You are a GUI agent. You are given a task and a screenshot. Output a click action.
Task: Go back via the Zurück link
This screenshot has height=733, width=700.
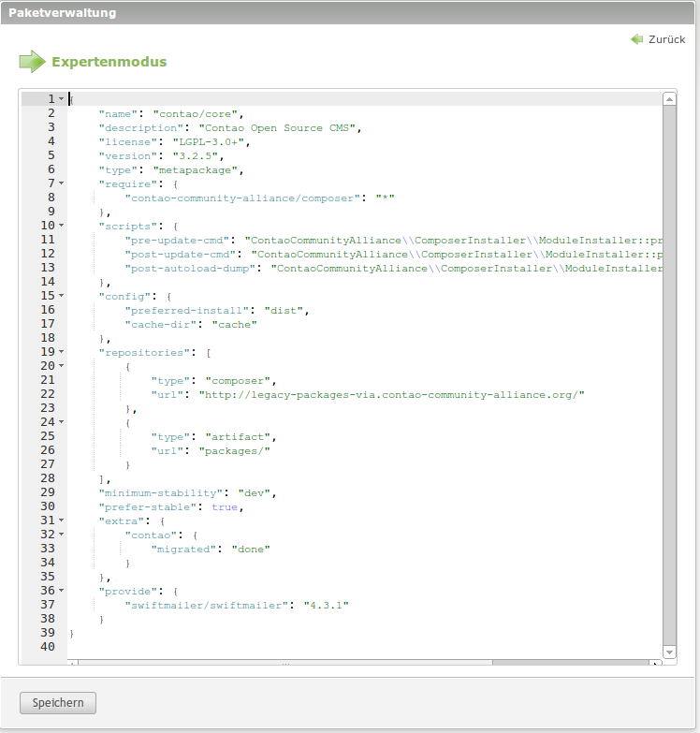[x=666, y=39]
